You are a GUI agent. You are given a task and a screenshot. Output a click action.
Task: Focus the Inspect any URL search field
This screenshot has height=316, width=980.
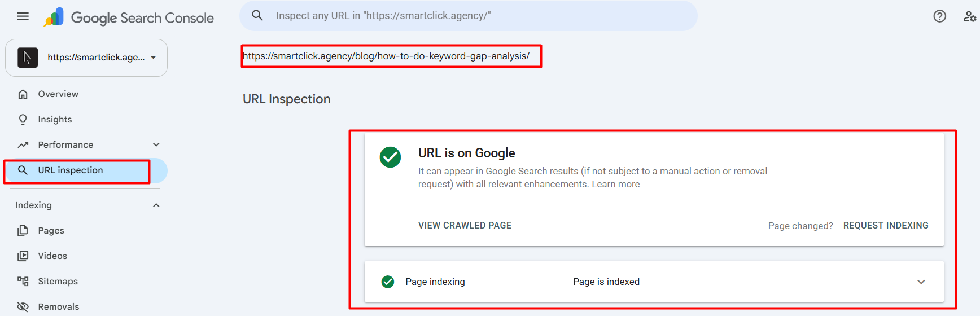click(x=469, y=16)
